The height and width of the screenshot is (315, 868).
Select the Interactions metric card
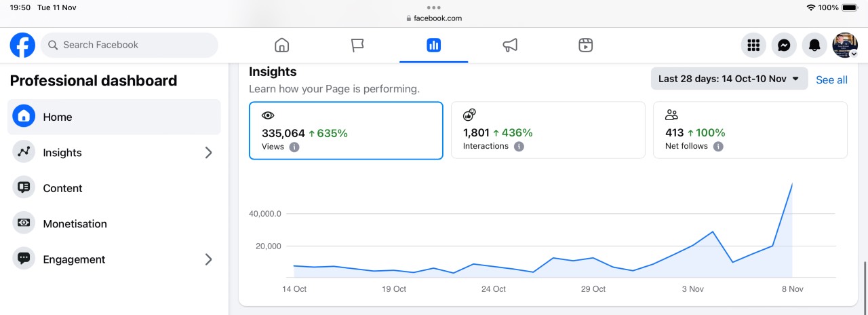(548, 130)
